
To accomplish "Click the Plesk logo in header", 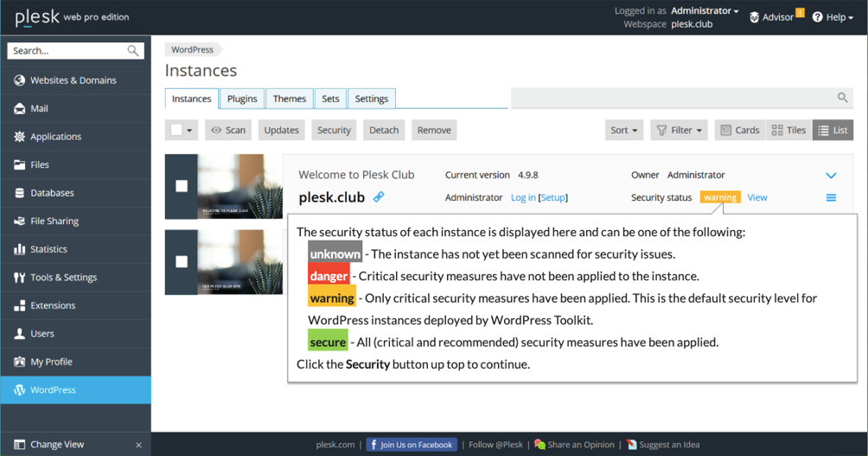I will (37, 17).
